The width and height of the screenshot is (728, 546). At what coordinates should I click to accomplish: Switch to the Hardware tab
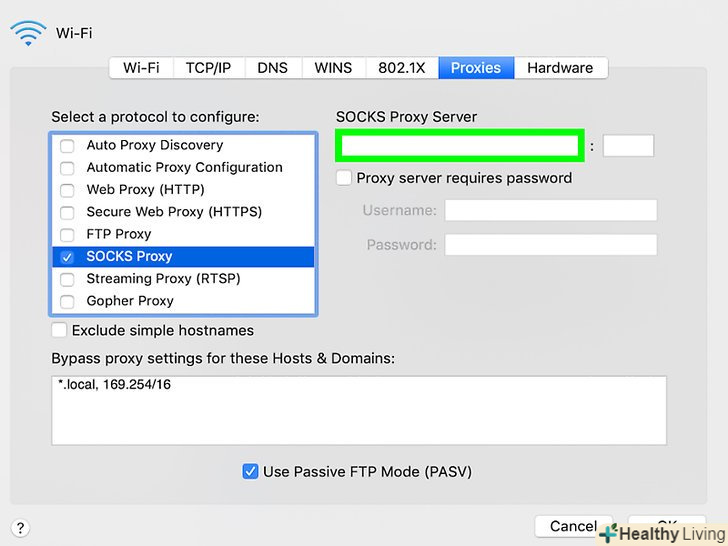coord(560,68)
